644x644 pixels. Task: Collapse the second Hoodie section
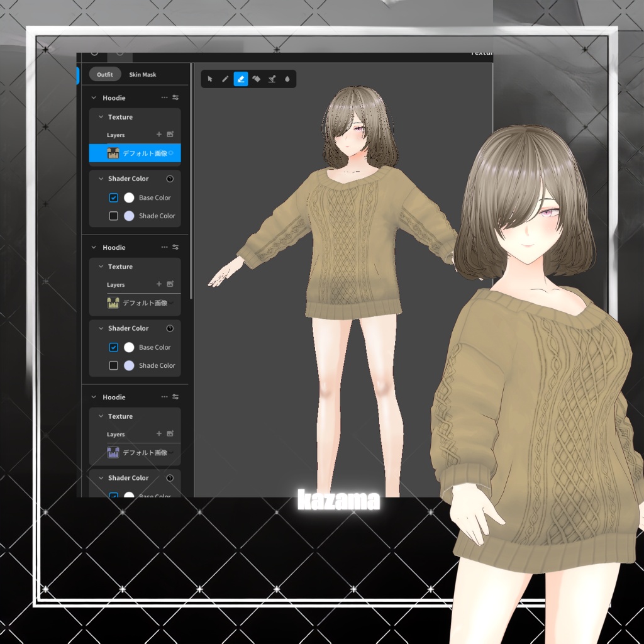pos(94,247)
